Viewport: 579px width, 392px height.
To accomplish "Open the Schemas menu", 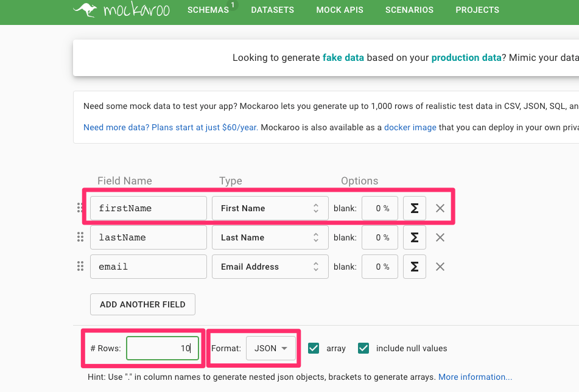I will (x=208, y=10).
